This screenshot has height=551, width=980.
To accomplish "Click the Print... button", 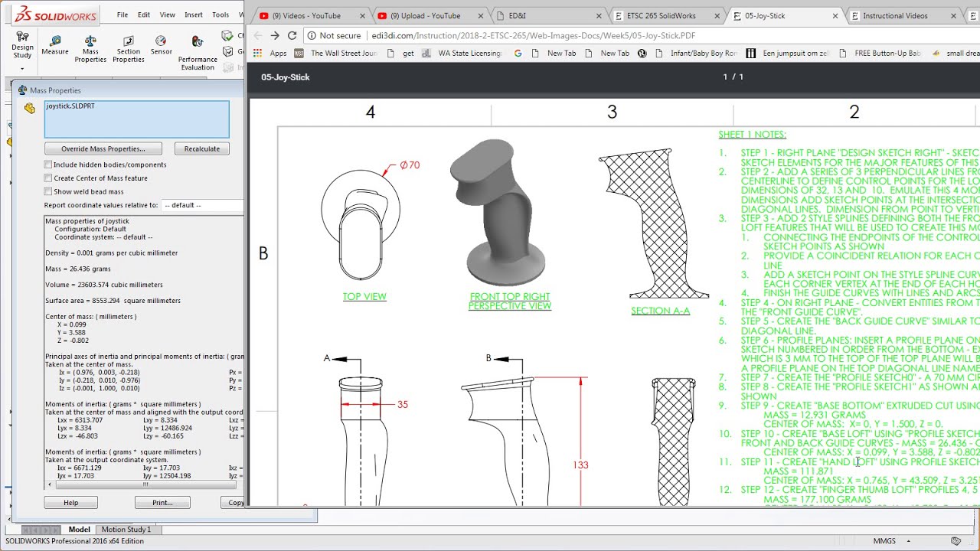I will 162,503.
